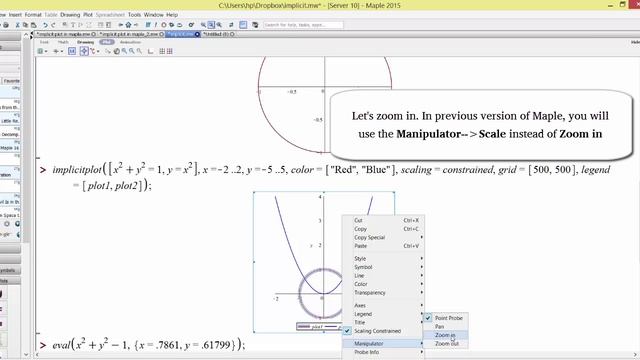The width and height of the screenshot is (640, 360).
Task: Close the active implicit.mw tab
Action: [x=197, y=34]
